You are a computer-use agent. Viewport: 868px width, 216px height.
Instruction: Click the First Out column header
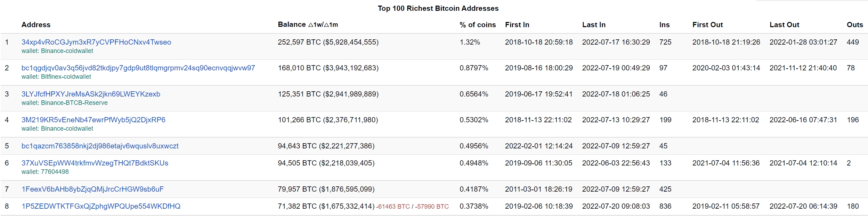click(707, 25)
